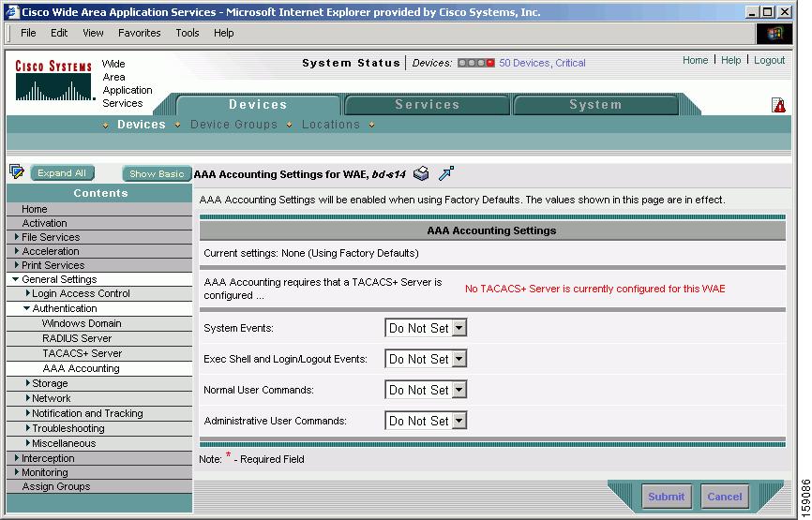This screenshot has height=520, width=812.
Task: Click the apply defaults arrow icon
Action: coord(446,173)
